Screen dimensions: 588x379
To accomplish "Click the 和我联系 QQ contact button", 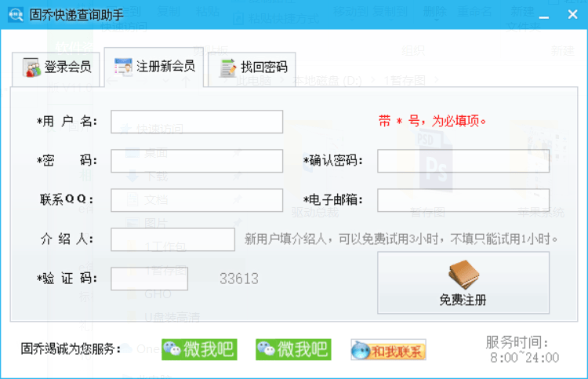I will pyautogui.click(x=389, y=350).
